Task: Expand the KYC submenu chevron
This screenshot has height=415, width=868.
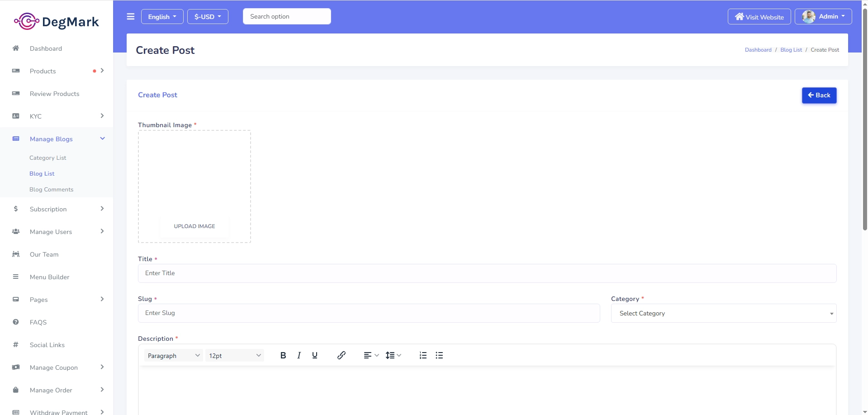Action: point(102,116)
